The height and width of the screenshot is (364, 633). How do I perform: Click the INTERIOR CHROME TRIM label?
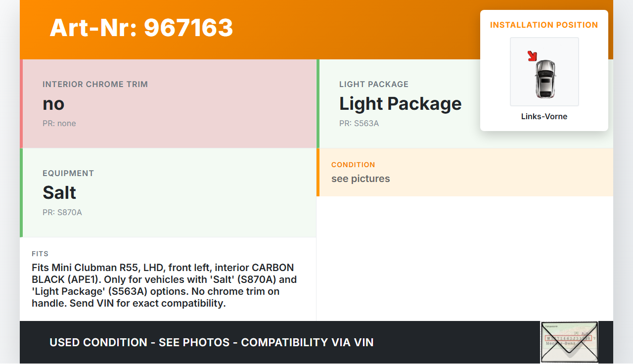[95, 84]
